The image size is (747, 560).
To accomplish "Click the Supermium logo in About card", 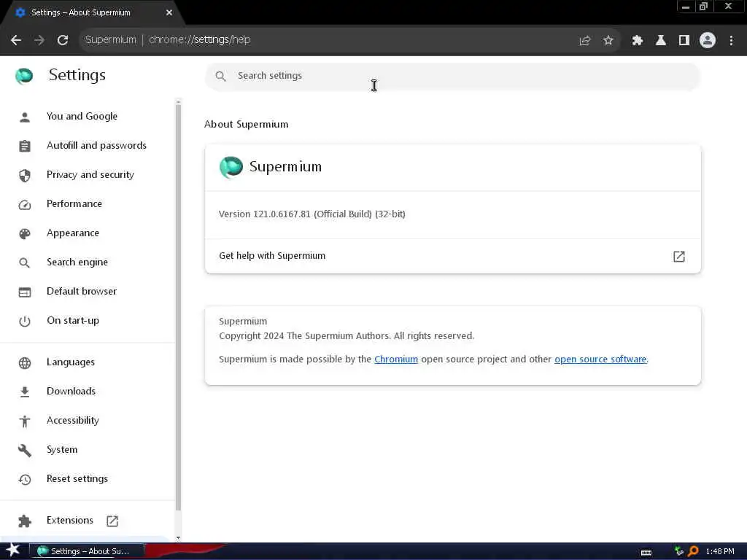I will click(231, 167).
